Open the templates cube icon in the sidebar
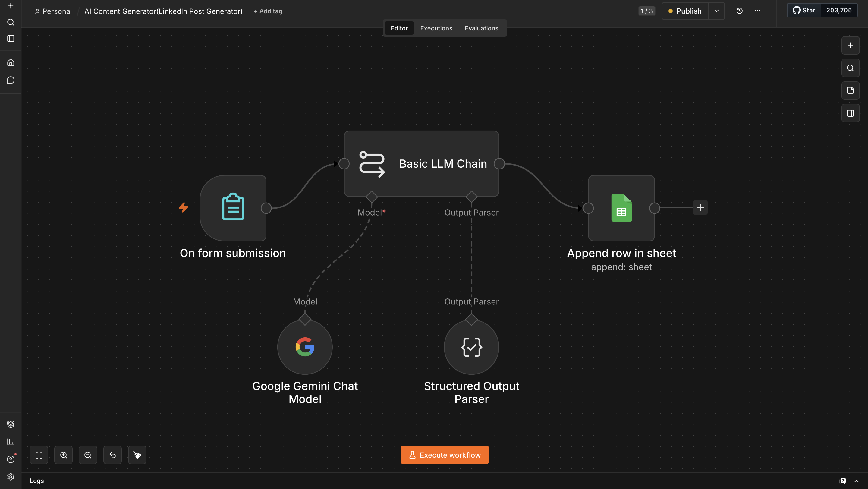This screenshot has height=489, width=868. [11, 424]
